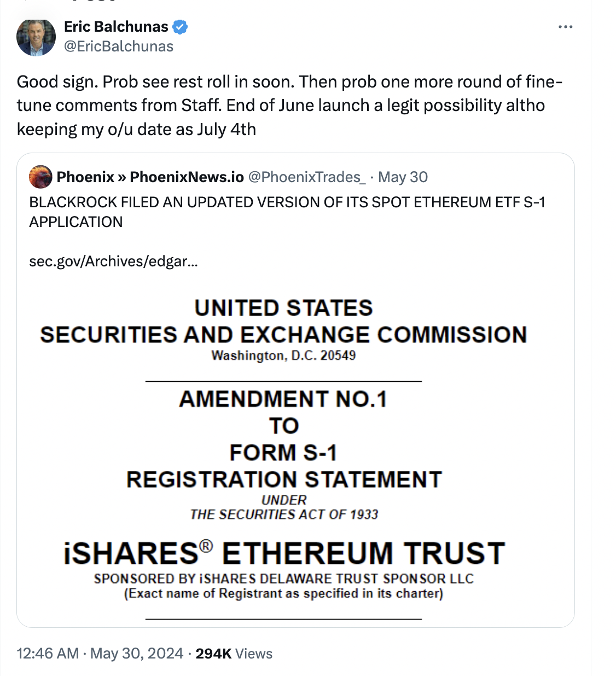Viewport: 616px width, 676px height.
Task: Click SECURITIES AND EXCHANGE COMMISSION title
Action: pos(283,335)
